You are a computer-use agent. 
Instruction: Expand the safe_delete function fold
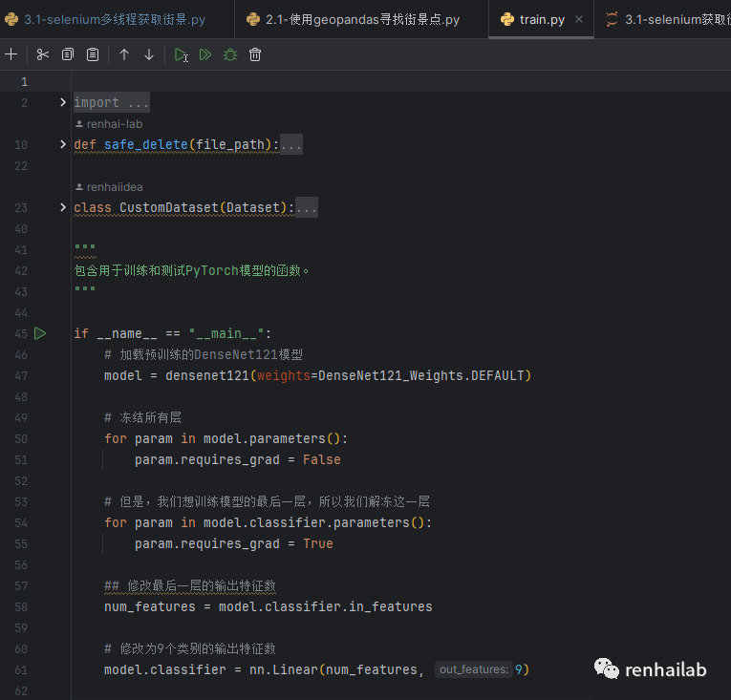pos(63,144)
